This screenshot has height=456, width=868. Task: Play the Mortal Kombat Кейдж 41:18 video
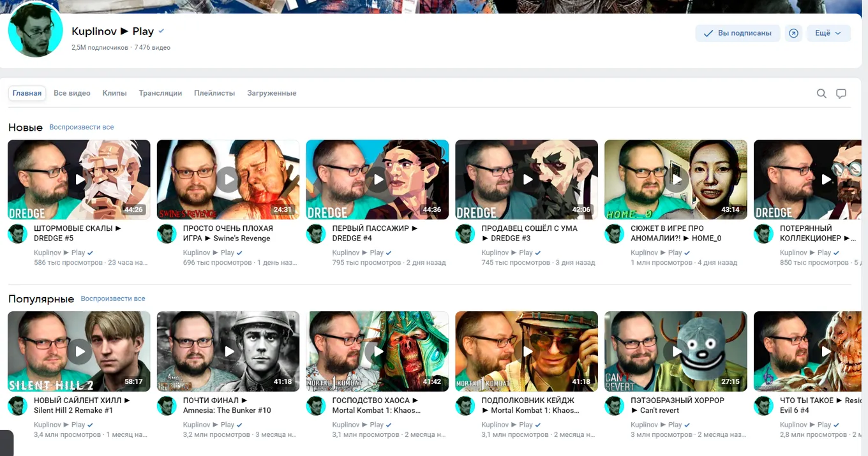point(527,351)
